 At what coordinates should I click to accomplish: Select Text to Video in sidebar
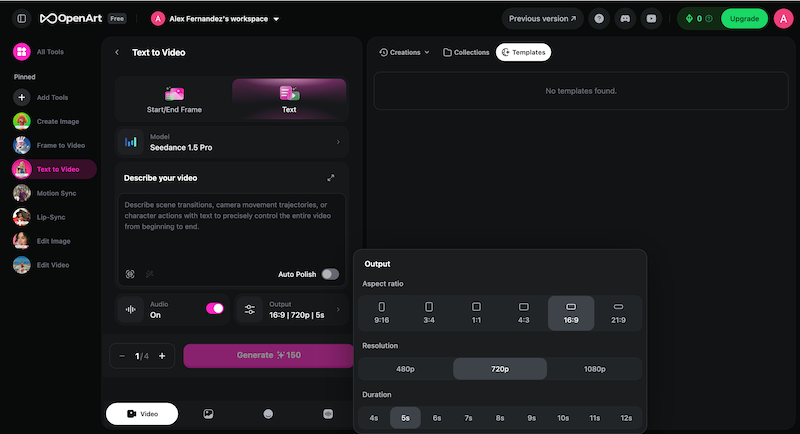pos(54,169)
